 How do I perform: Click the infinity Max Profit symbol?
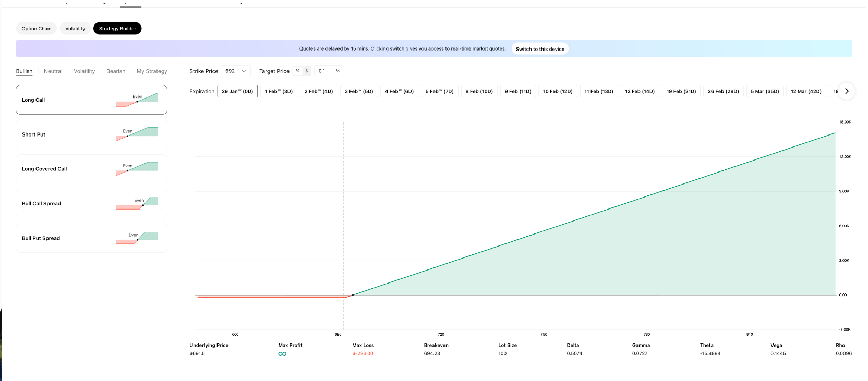pos(282,354)
